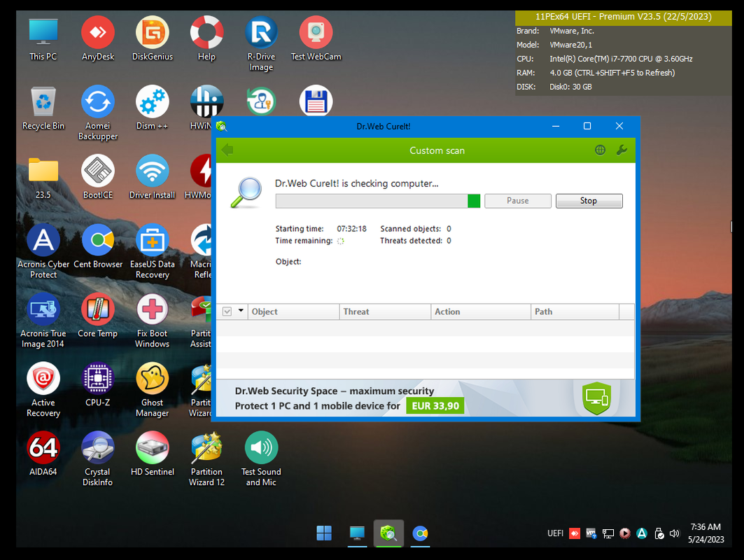The height and width of the screenshot is (560, 744).
Task: Click the Path column header
Action: (575, 311)
